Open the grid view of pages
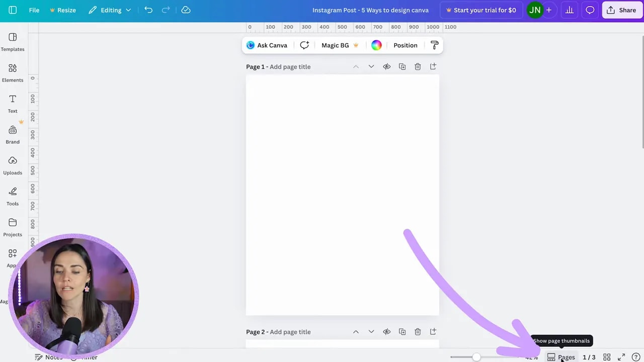 (x=607, y=357)
